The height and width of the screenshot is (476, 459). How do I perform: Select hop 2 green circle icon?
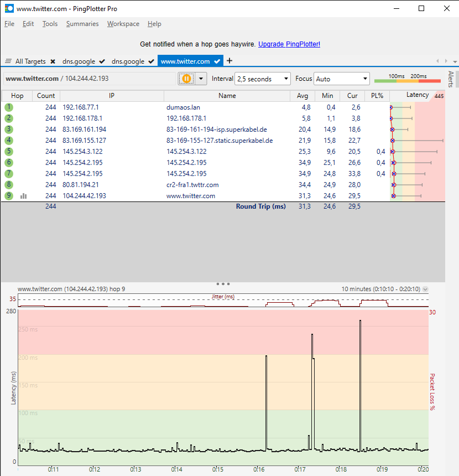(x=9, y=118)
